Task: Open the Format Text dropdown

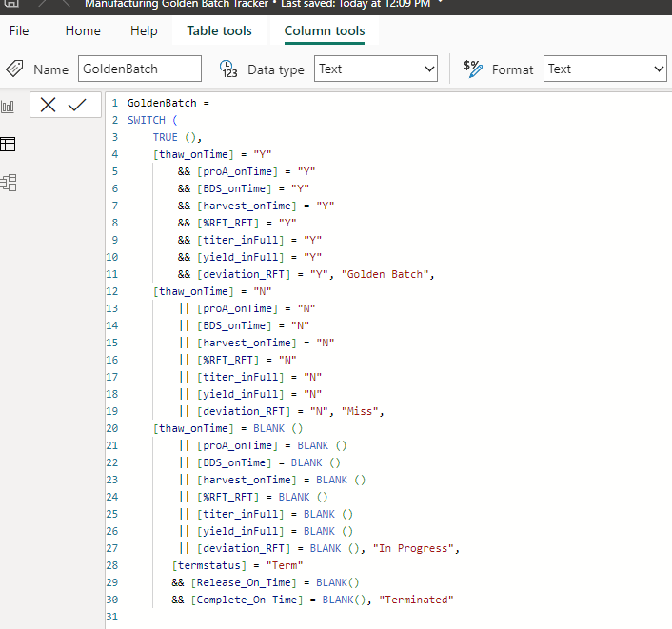Action: point(605,69)
